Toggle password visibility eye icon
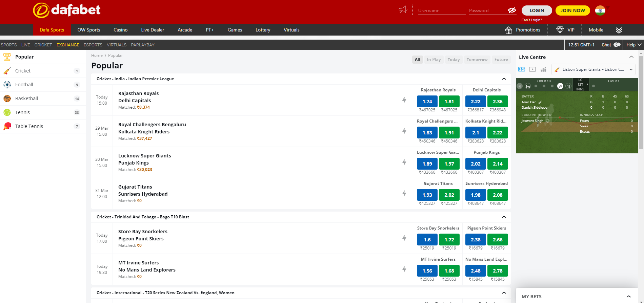This screenshot has width=644, height=303. [x=512, y=10]
